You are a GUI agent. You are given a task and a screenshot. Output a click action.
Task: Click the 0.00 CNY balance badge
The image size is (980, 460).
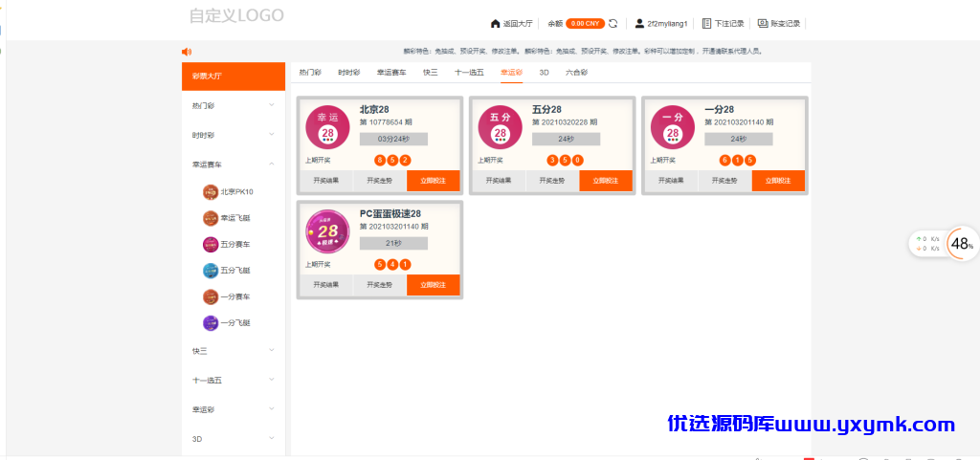585,24
